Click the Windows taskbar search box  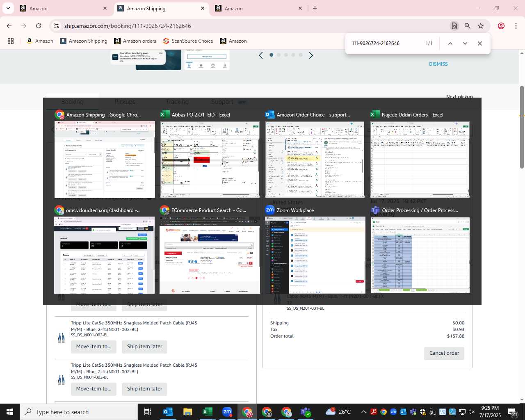79,412
